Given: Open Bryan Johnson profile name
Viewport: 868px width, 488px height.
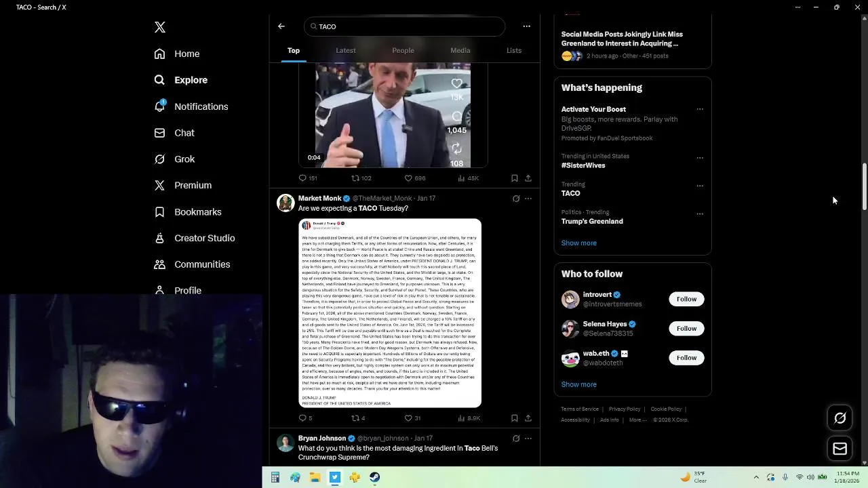Looking at the screenshot, I should click(x=322, y=438).
